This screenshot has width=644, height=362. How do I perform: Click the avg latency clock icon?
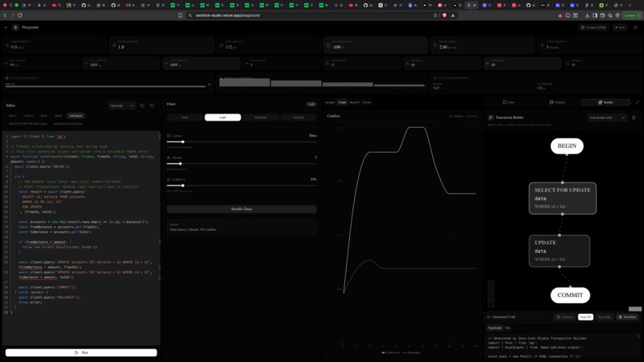point(221,46)
